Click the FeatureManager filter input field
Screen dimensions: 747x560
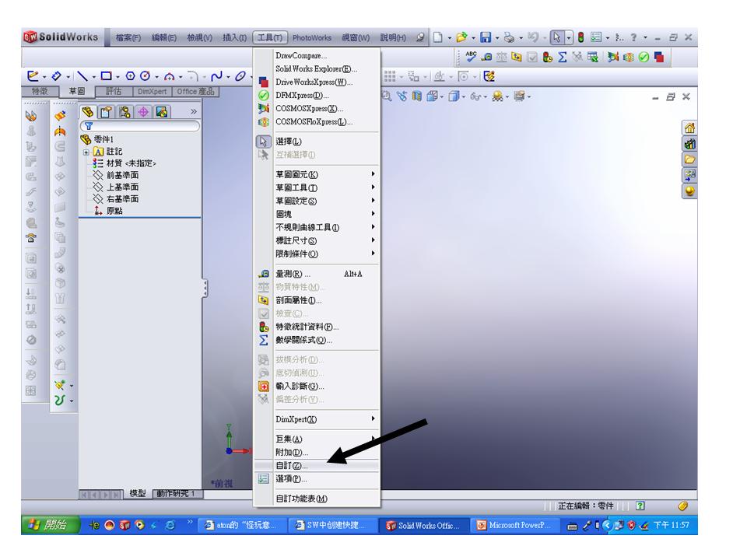(x=140, y=126)
